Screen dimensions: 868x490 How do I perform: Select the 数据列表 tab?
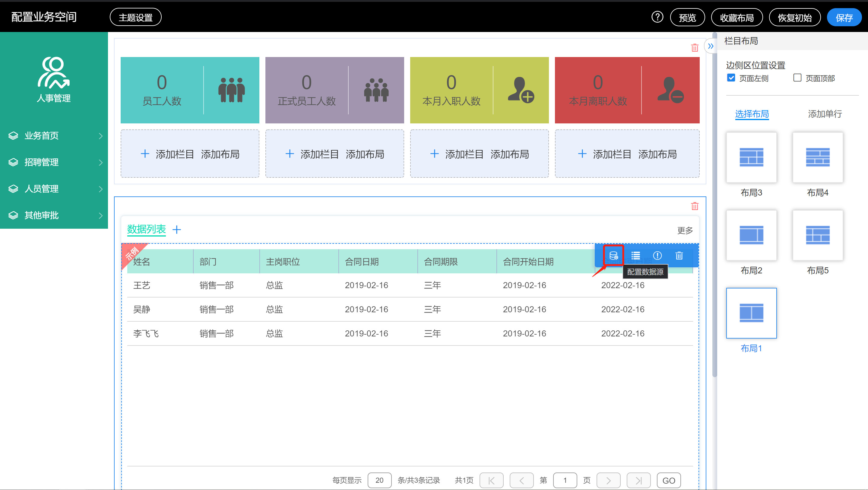coord(146,229)
